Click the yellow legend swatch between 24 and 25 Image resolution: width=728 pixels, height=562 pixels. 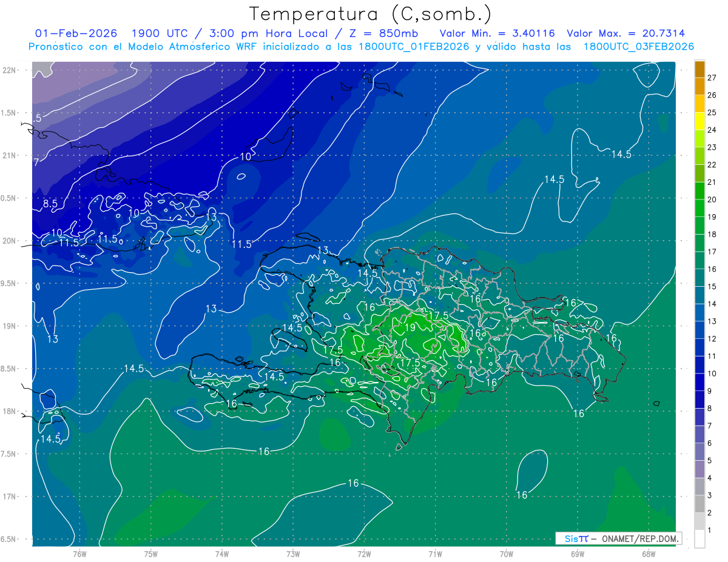[699, 121]
